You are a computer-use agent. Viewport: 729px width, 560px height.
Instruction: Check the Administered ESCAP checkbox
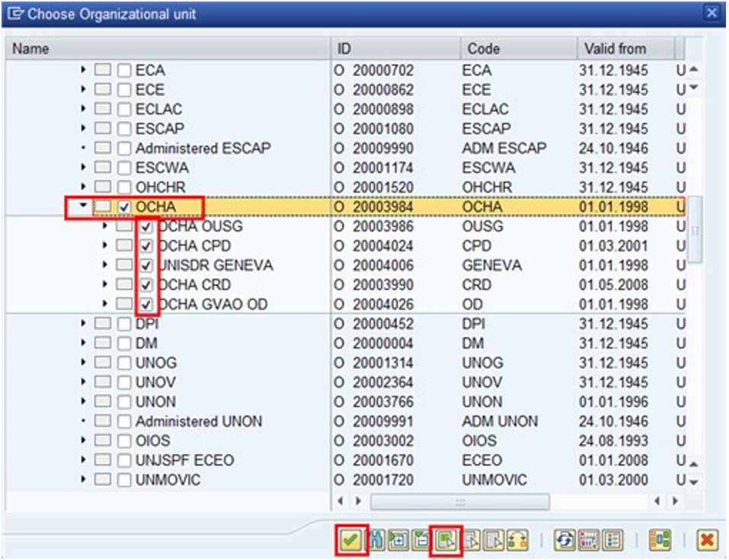(x=124, y=149)
